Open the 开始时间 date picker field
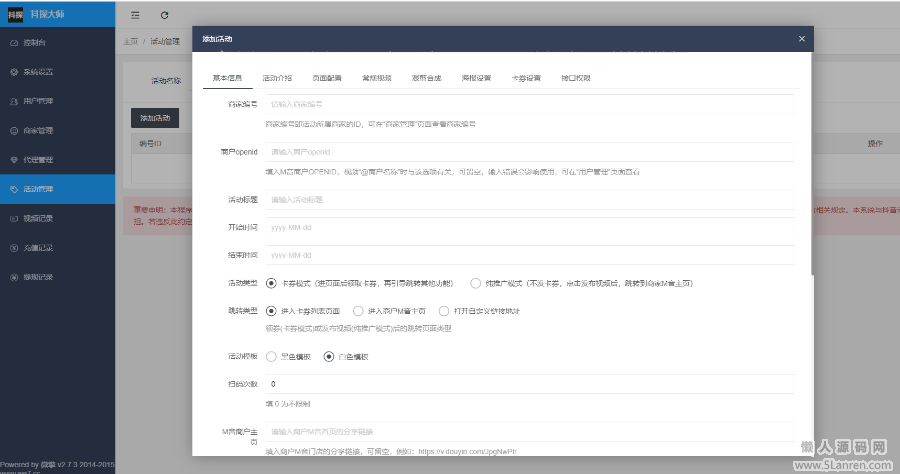This screenshot has width=900, height=474. click(529, 227)
